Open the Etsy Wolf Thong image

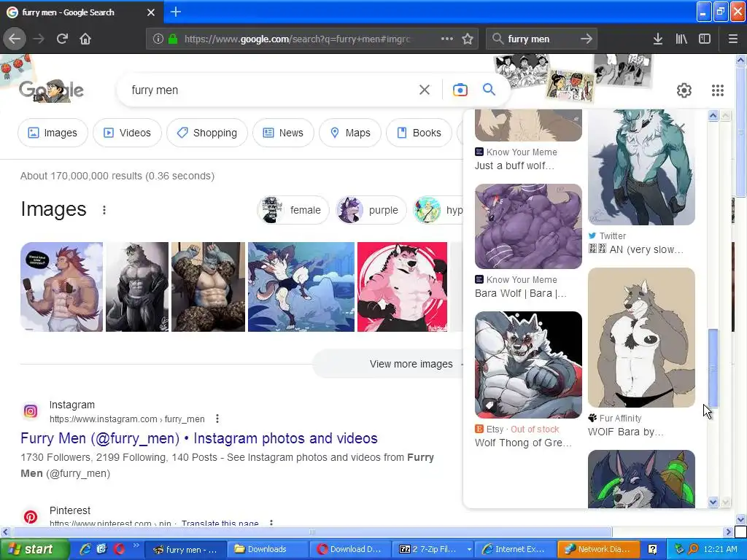[528, 365]
